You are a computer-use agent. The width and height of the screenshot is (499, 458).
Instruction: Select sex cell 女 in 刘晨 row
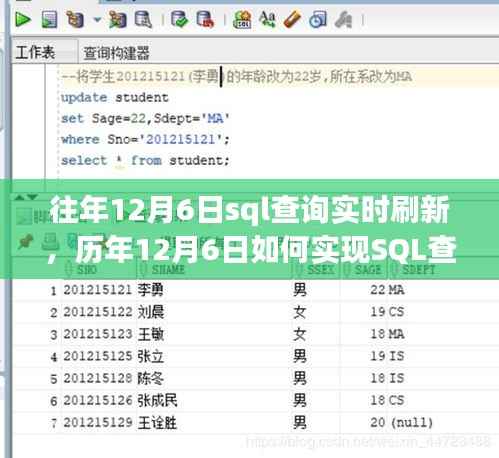(300, 312)
